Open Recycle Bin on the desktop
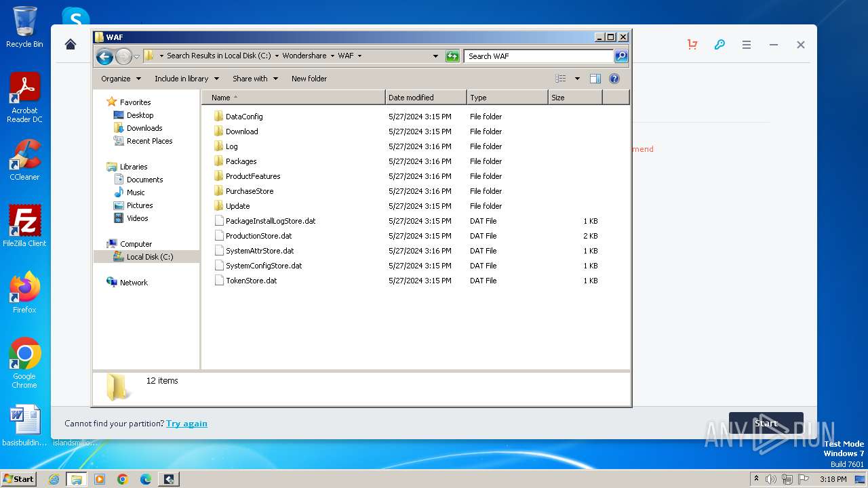 point(24,27)
